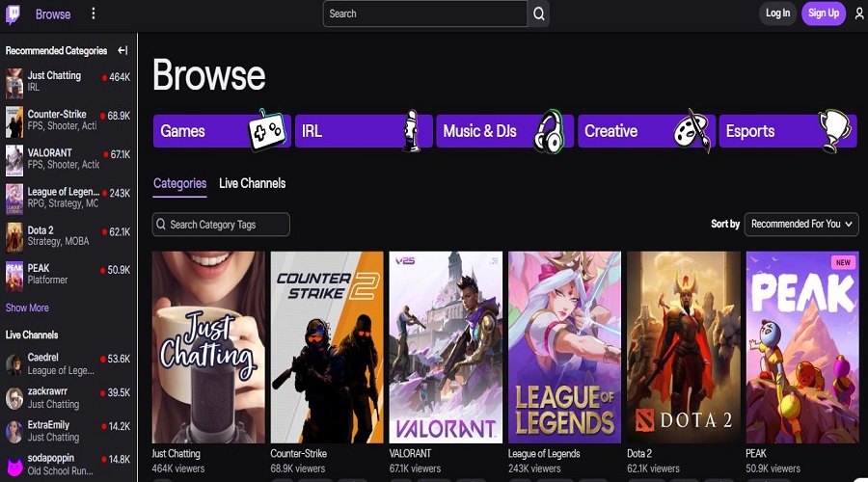Click Dota 2 title below its cover
The width and height of the screenshot is (868, 482).
(x=639, y=454)
